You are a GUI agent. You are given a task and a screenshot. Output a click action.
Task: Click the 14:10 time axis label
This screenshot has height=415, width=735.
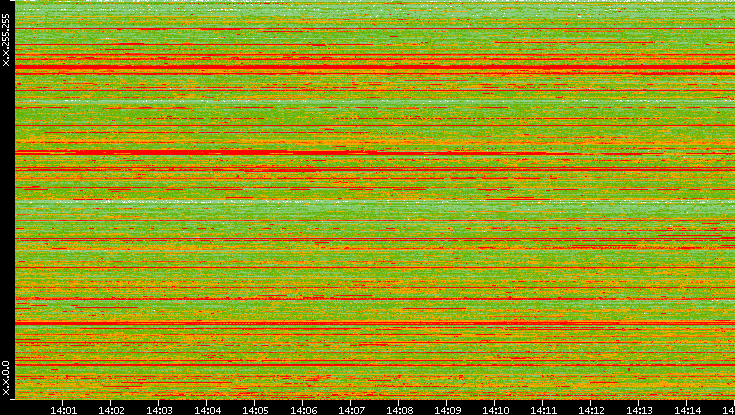pos(495,410)
